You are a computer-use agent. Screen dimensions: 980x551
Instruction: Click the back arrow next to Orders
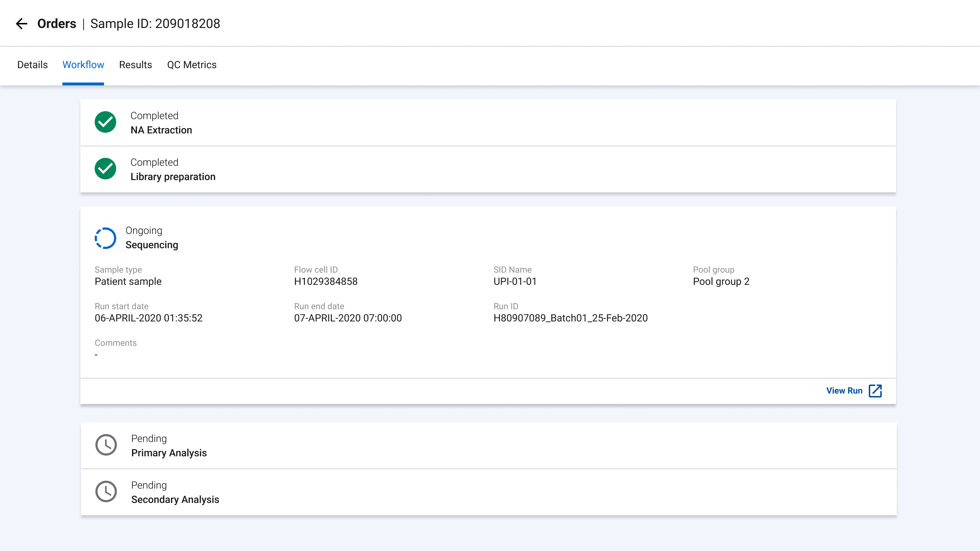[x=22, y=24]
